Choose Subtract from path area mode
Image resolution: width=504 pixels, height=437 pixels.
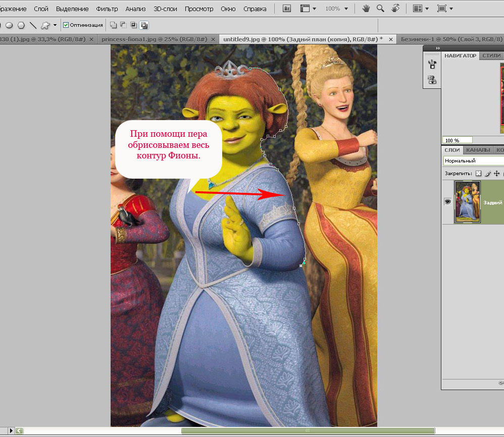click(x=123, y=25)
